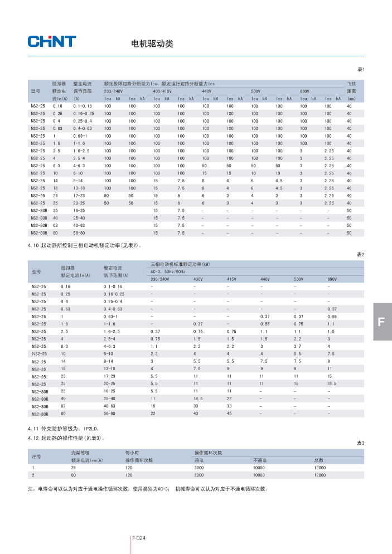Click section 4.12 起动器的操作性能 text
The image size is (392, 554).
pos(66,438)
